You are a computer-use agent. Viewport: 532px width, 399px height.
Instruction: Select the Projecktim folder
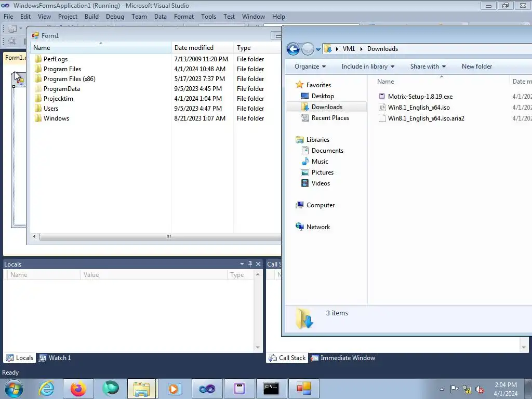58,98
